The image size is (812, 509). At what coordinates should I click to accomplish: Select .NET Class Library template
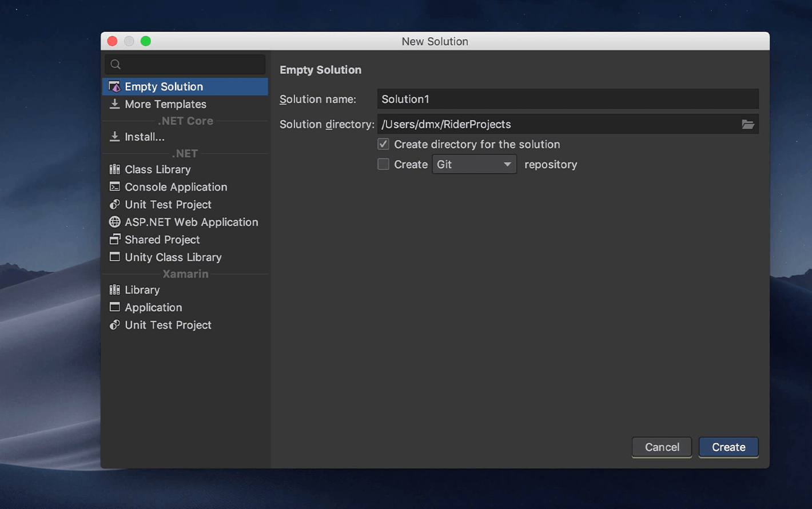coord(157,169)
